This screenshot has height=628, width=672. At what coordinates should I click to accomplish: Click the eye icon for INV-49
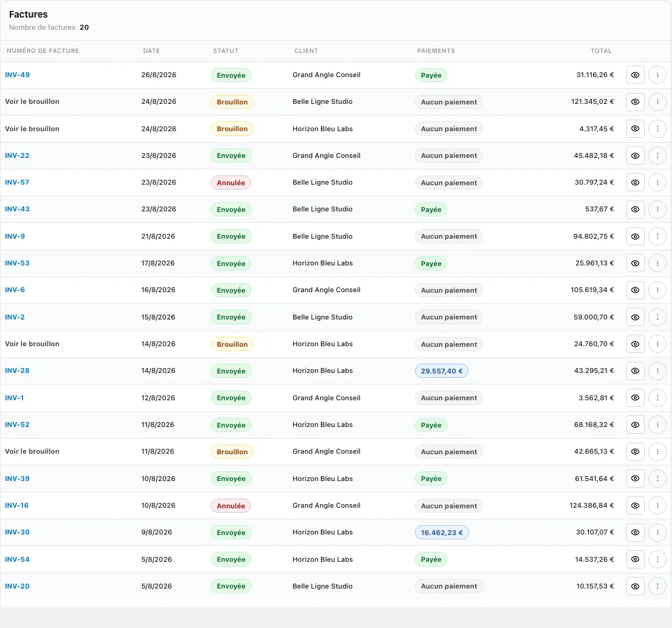tap(635, 75)
